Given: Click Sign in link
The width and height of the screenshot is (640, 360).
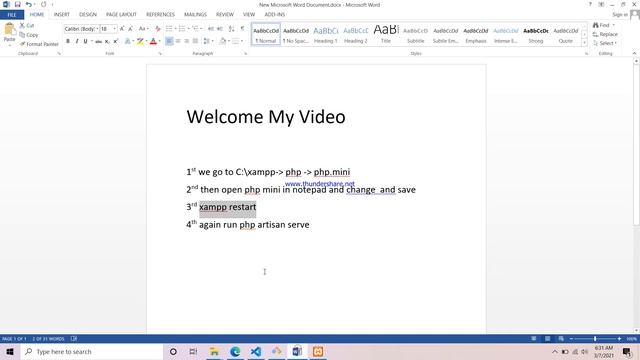Looking at the screenshot, I should coord(620,15).
